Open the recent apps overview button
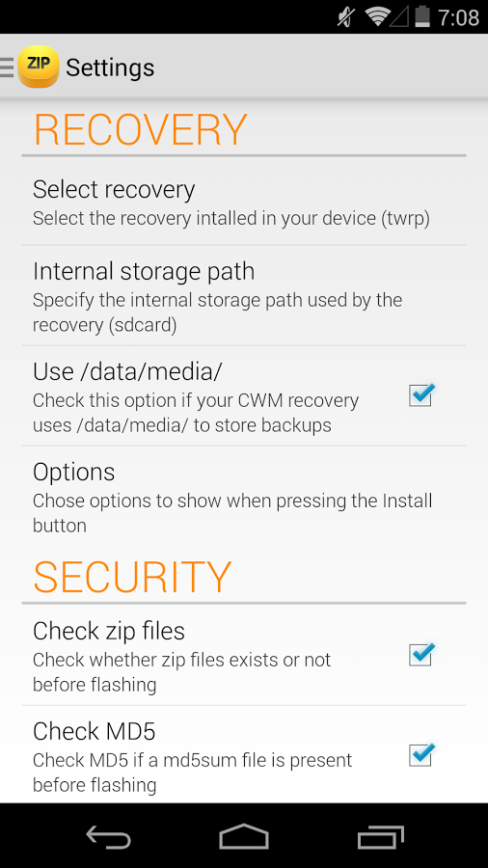Image resolution: width=488 pixels, height=868 pixels. pos(380,836)
